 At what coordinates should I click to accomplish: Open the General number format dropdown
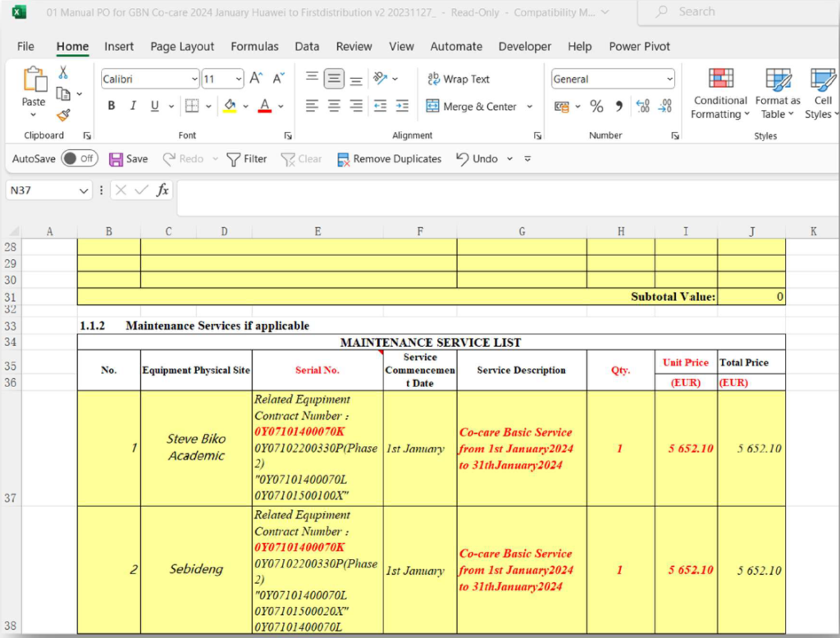click(x=669, y=79)
